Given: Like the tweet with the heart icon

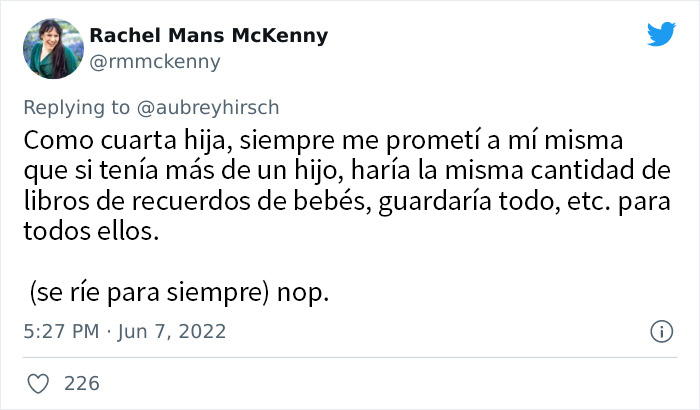Looking at the screenshot, I should coord(38,383).
